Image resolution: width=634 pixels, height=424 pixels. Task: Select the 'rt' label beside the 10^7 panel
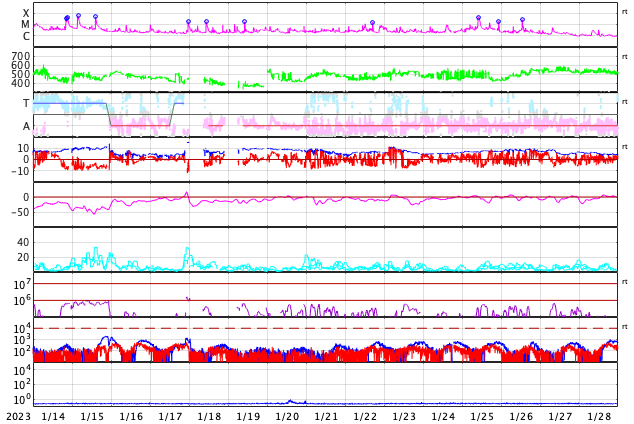[x=625, y=282]
